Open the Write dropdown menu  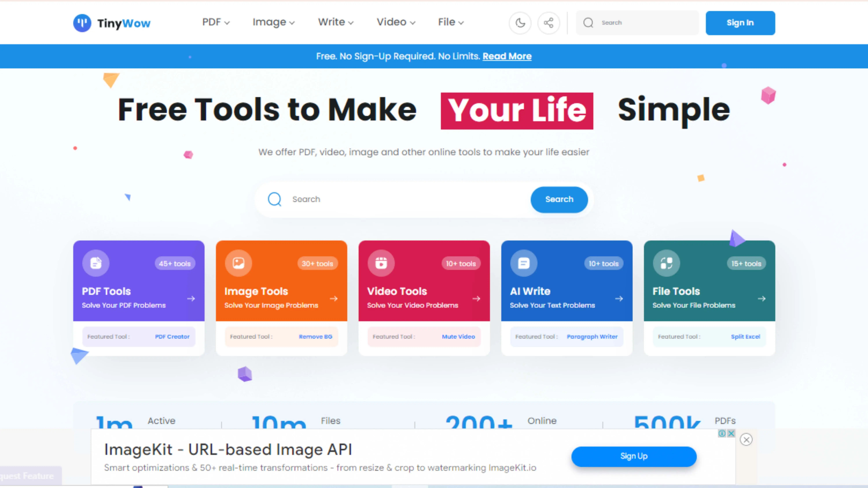coord(336,22)
